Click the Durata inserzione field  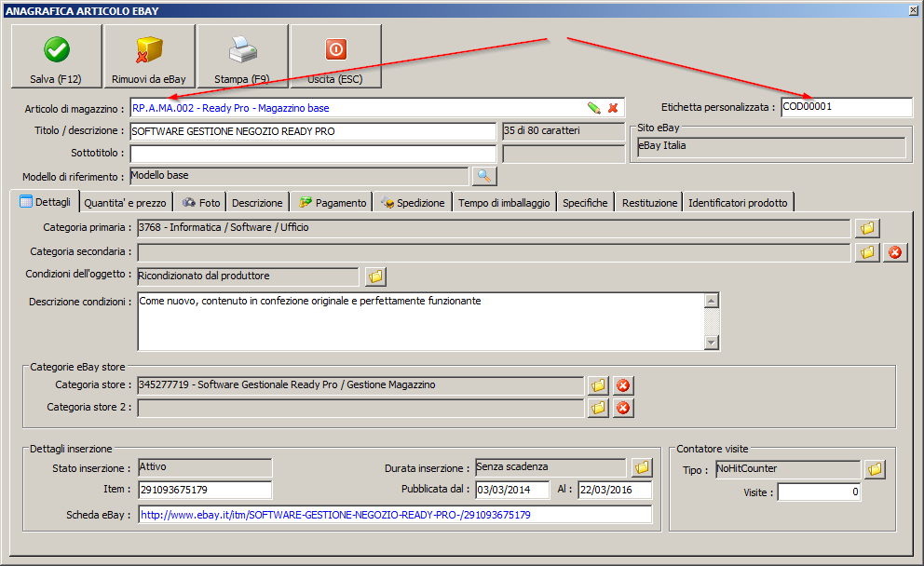[550, 467]
